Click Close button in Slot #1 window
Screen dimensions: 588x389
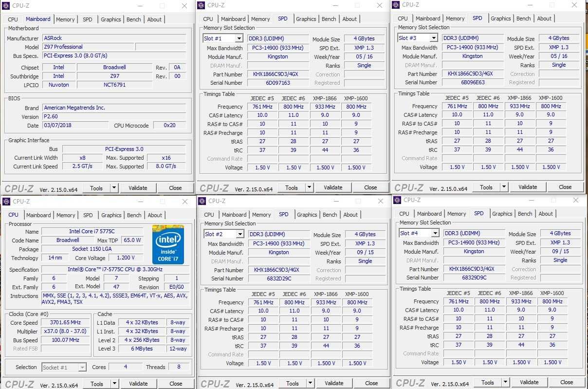[370, 187]
